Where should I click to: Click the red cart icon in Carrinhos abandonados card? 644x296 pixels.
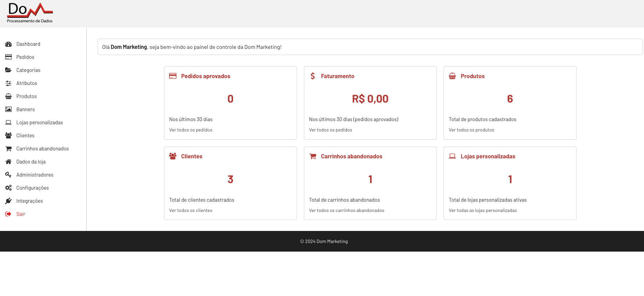[313, 156]
